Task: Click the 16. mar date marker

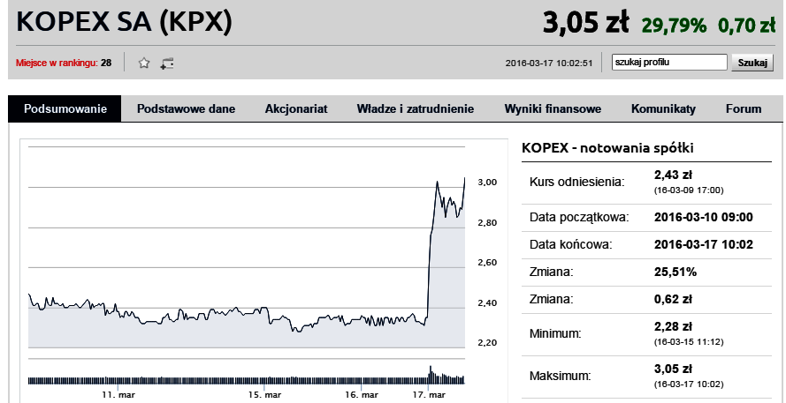Action: [x=361, y=395]
